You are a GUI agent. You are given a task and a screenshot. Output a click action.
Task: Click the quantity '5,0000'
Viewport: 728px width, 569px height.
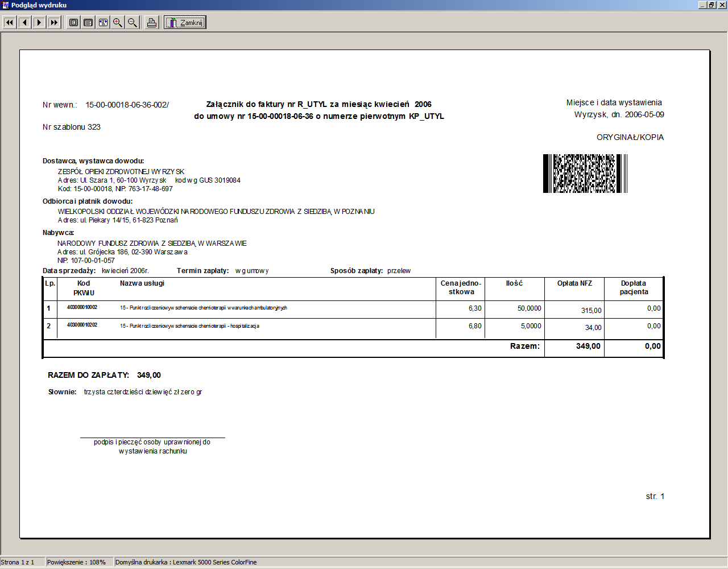point(531,325)
